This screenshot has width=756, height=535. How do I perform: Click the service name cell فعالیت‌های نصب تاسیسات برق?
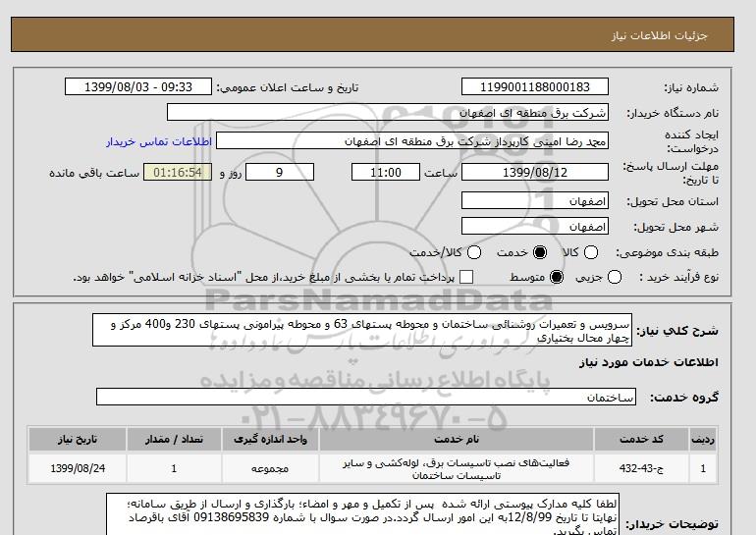click(x=457, y=468)
